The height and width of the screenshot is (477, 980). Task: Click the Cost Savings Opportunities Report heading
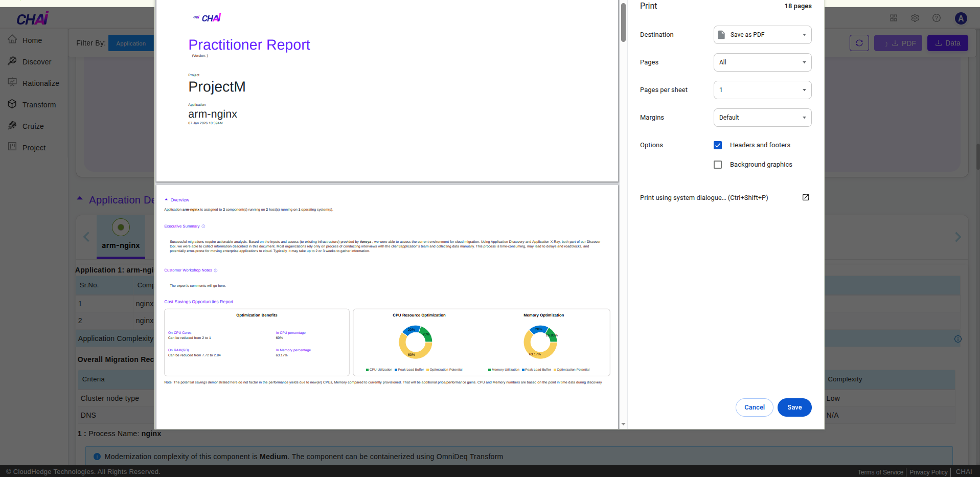pyautogui.click(x=198, y=302)
